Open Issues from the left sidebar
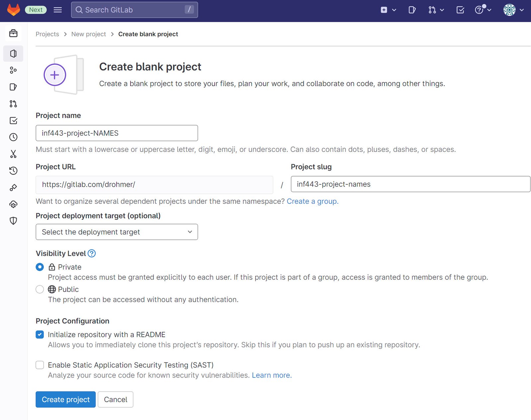The image size is (531, 420). click(x=13, y=87)
